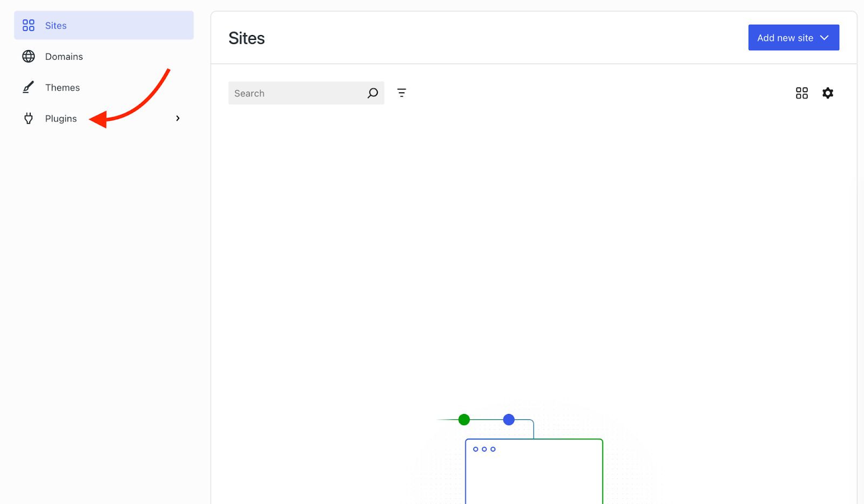The image size is (864, 504).
Task: Click the blue dot in the illustration
Action: pos(508,419)
